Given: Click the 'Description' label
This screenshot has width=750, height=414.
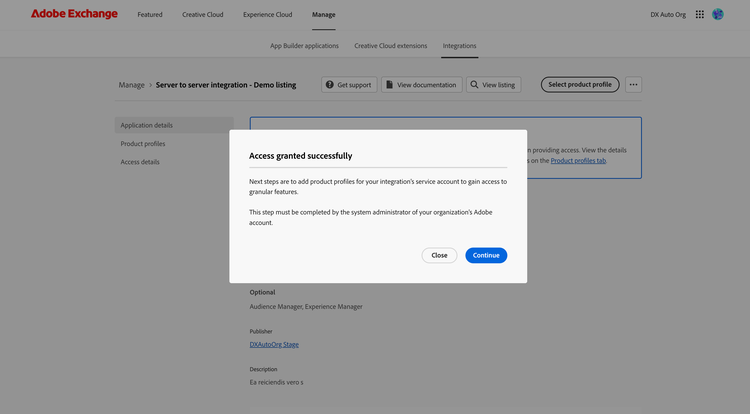Looking at the screenshot, I should pos(263,369).
